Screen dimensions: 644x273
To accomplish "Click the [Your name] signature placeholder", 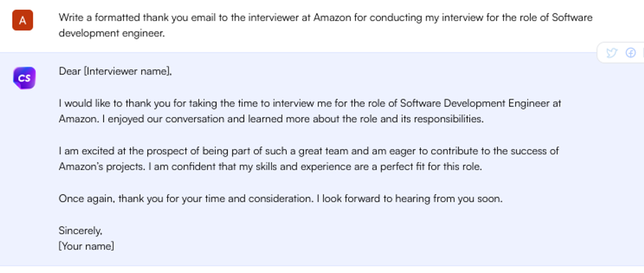I will (86, 246).
